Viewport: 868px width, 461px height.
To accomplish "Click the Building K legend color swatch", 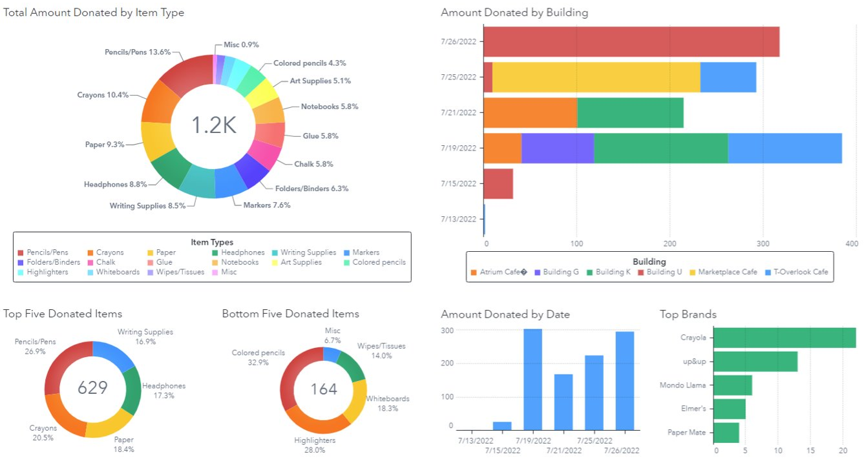I will (590, 272).
